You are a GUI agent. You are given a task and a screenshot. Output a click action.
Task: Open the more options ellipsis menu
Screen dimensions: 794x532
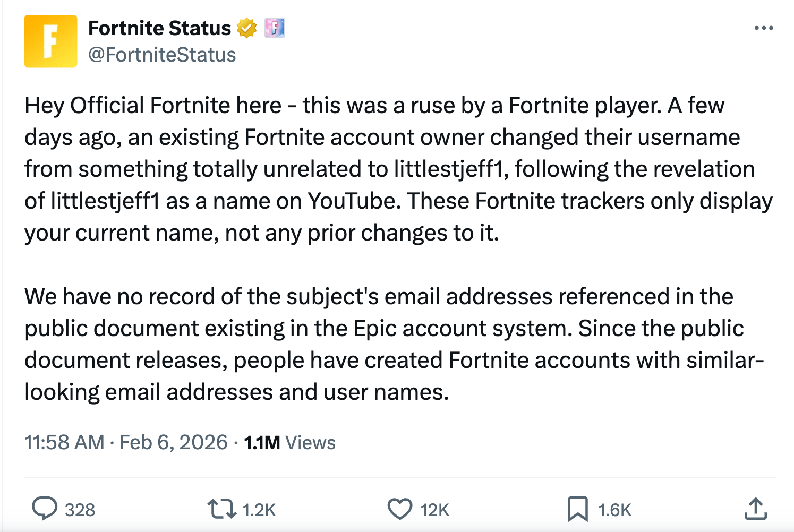(x=763, y=27)
